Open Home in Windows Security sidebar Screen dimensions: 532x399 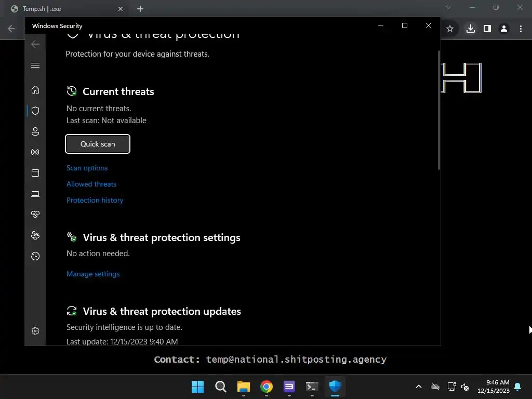point(35,90)
